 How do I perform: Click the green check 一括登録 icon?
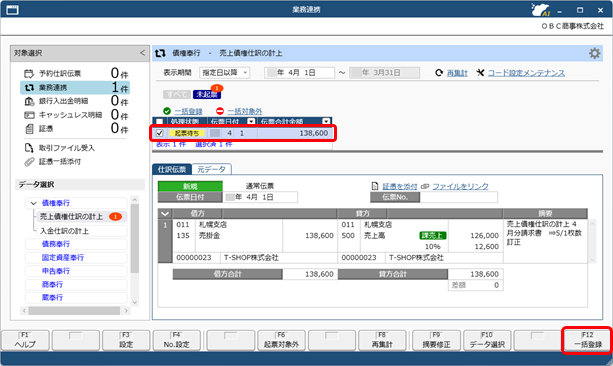pyautogui.click(x=167, y=111)
